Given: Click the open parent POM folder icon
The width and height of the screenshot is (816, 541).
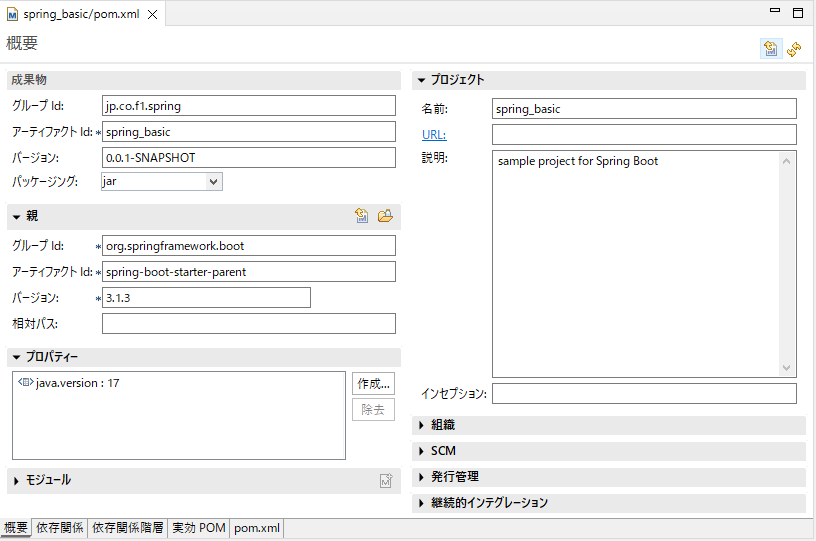Looking at the screenshot, I should pos(385,216).
